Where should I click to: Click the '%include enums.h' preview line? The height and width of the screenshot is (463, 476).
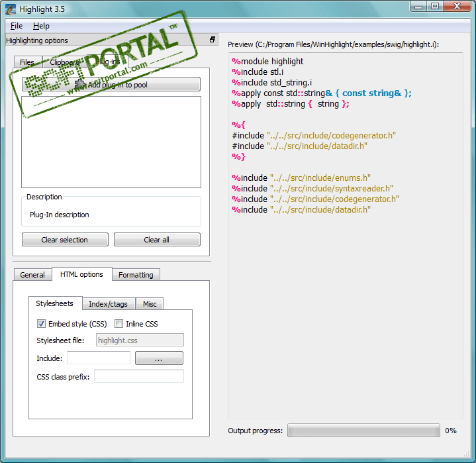(301, 178)
